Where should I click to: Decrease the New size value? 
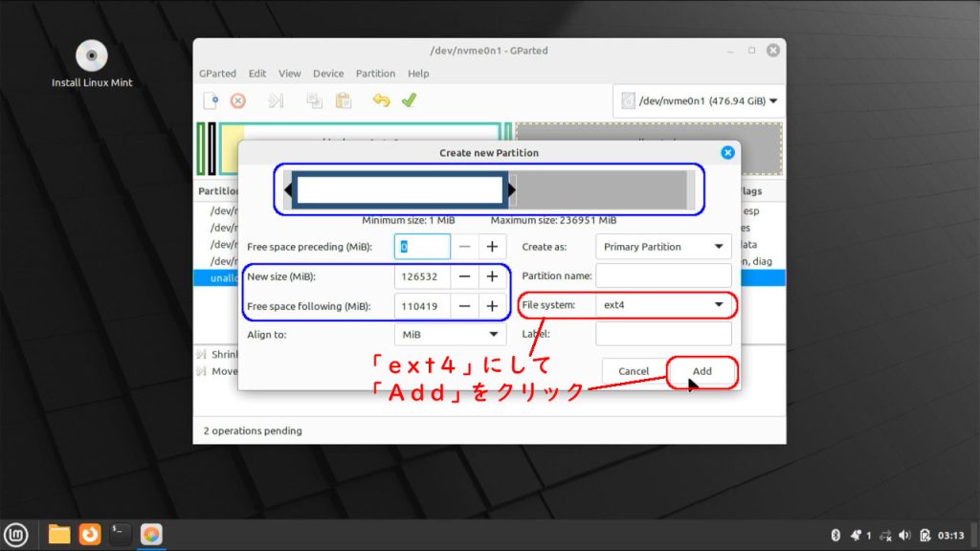(464, 276)
